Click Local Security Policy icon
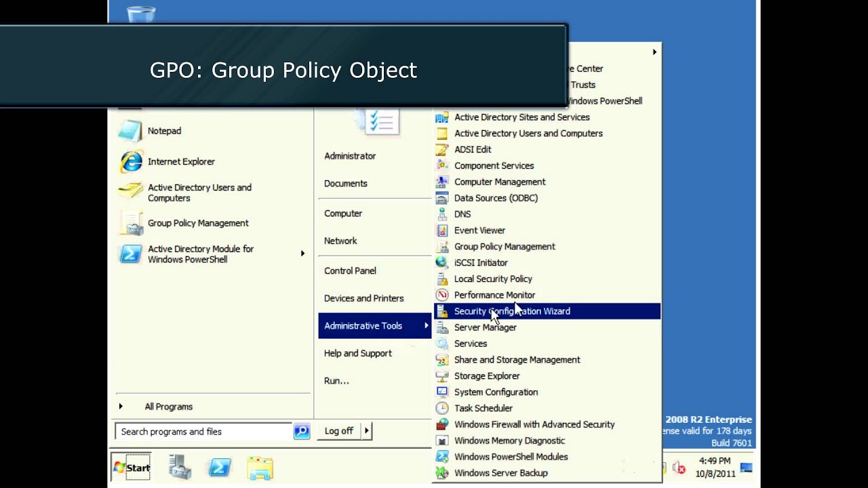 pyautogui.click(x=442, y=279)
